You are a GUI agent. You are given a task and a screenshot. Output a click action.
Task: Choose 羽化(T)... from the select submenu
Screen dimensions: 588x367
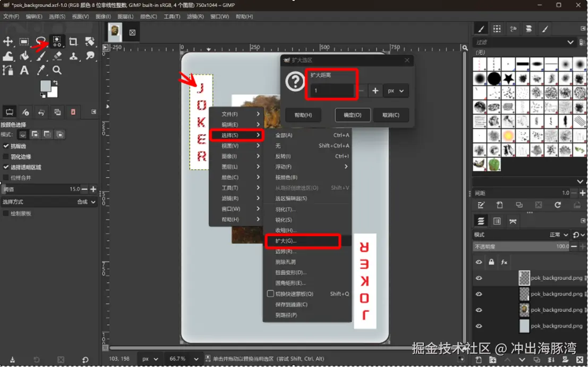point(307,209)
